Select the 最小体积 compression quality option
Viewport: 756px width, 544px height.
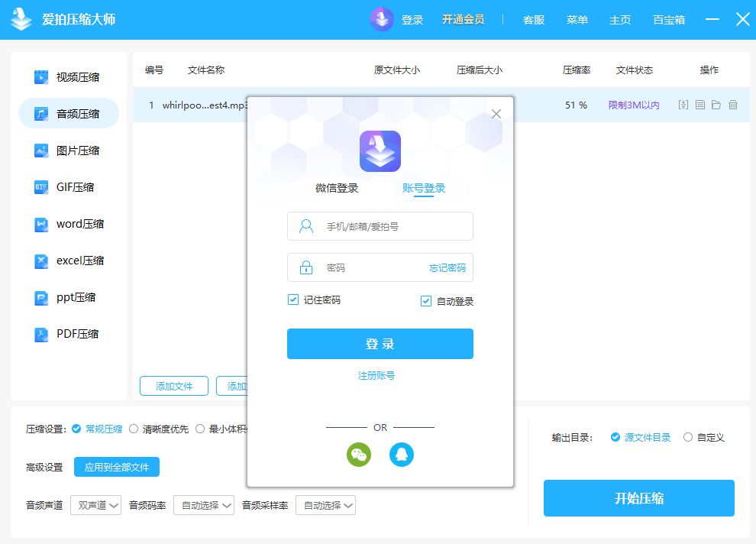[200, 429]
